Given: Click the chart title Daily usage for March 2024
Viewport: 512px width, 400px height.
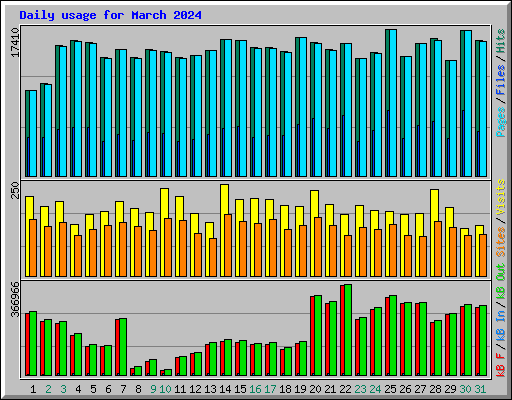Looking at the screenshot, I should tap(110, 15).
